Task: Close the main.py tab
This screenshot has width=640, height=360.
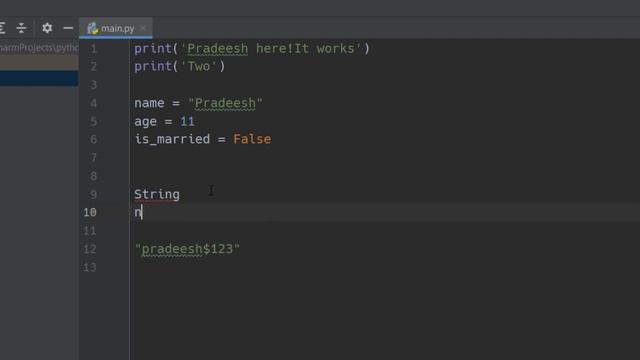Action: point(143,28)
